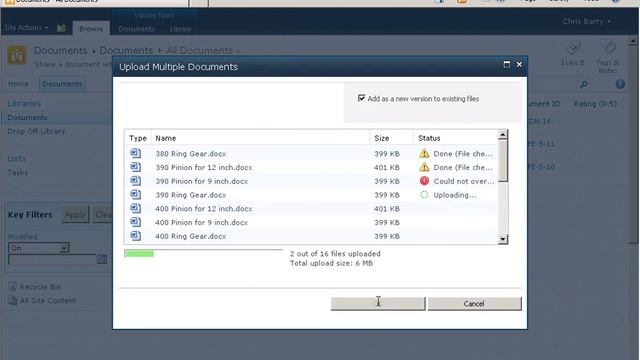Click the Recycle Bin icon in the sidebar

tap(13, 287)
